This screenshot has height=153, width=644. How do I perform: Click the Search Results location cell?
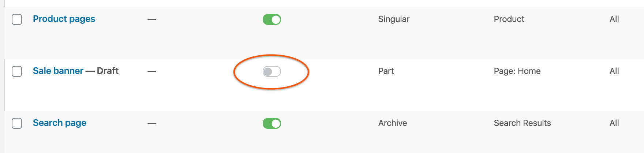(522, 123)
